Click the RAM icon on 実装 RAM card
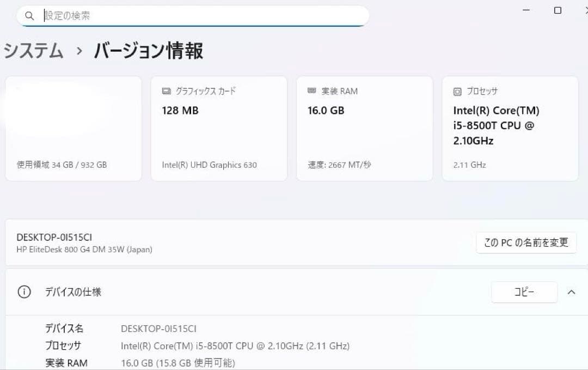The height and width of the screenshot is (370, 588). pos(311,91)
